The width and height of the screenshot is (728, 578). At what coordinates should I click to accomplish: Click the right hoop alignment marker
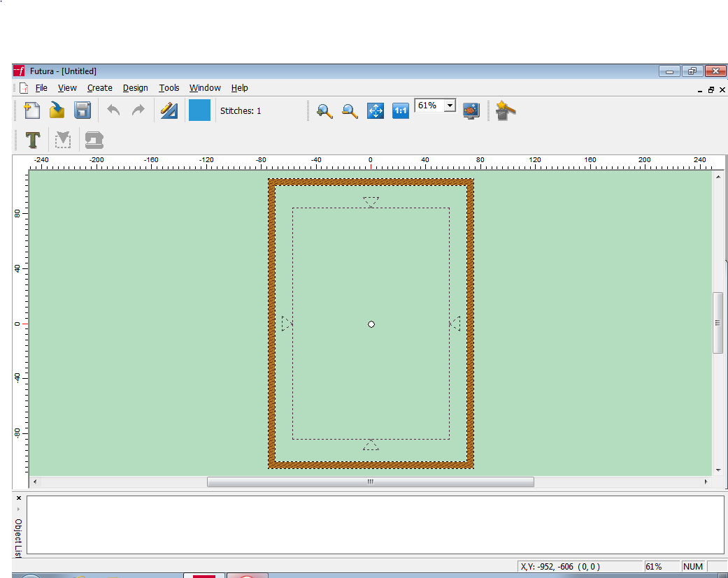coord(455,324)
